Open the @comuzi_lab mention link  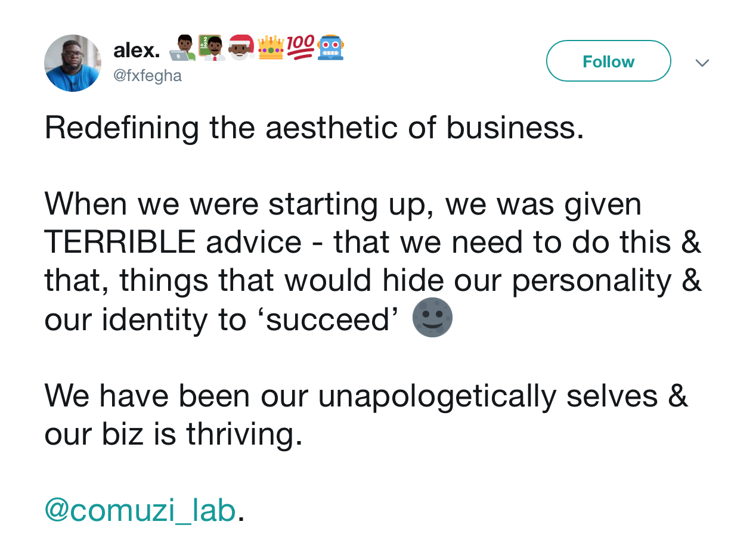click(x=140, y=510)
